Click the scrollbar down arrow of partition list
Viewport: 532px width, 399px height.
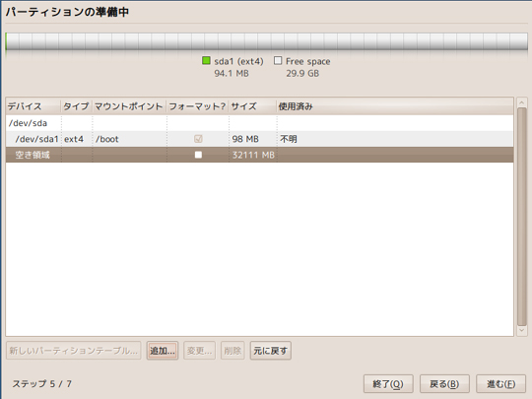tap(522, 330)
